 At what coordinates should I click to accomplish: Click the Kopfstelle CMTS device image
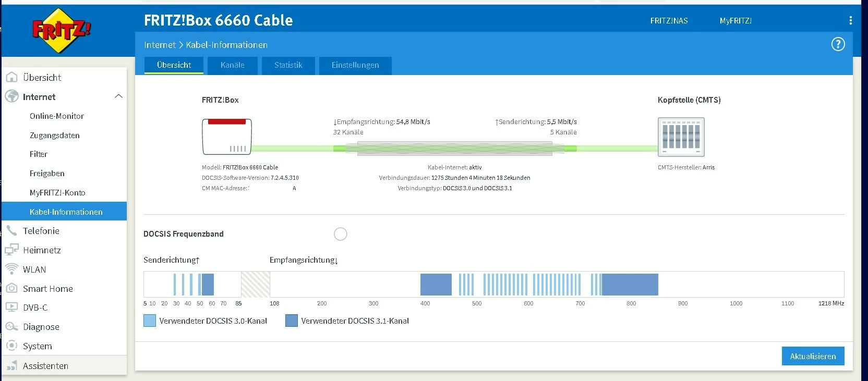[x=681, y=137]
